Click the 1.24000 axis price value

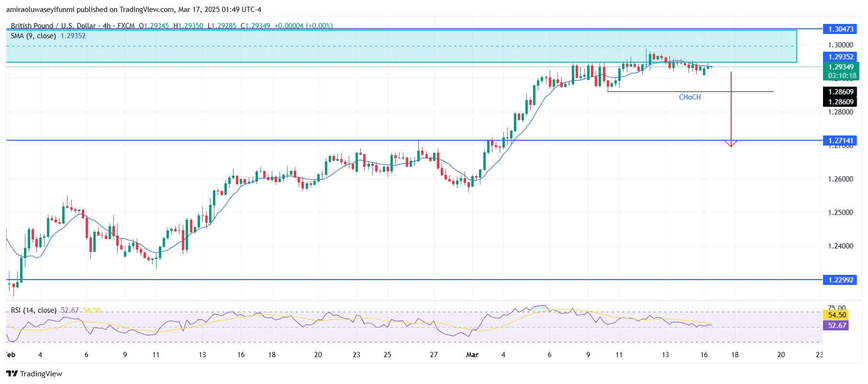(x=840, y=246)
